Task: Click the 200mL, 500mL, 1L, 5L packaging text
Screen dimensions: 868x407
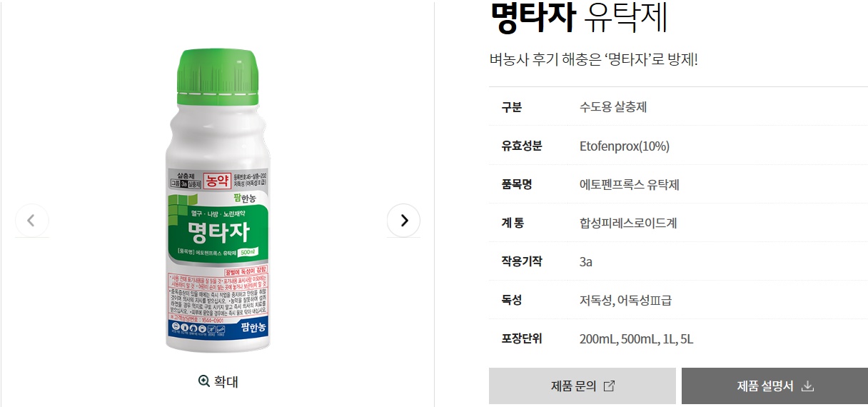Action: click(x=636, y=339)
